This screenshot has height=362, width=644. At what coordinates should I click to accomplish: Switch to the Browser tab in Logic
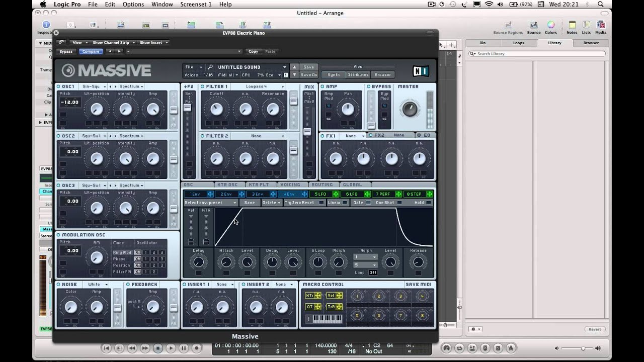(591, 43)
